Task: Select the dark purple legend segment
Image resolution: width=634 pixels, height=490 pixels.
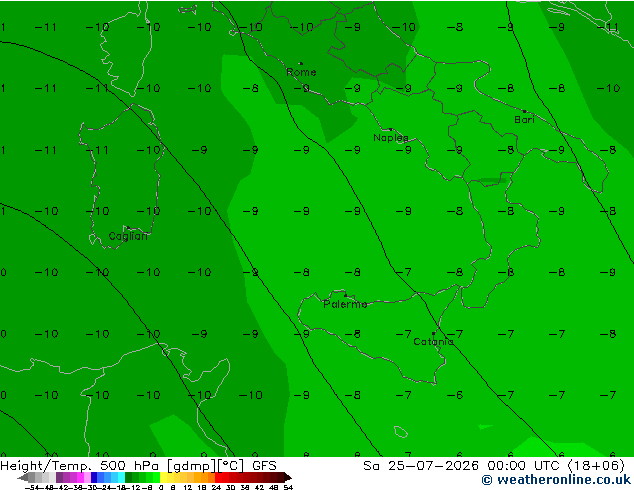Action: [59, 477]
